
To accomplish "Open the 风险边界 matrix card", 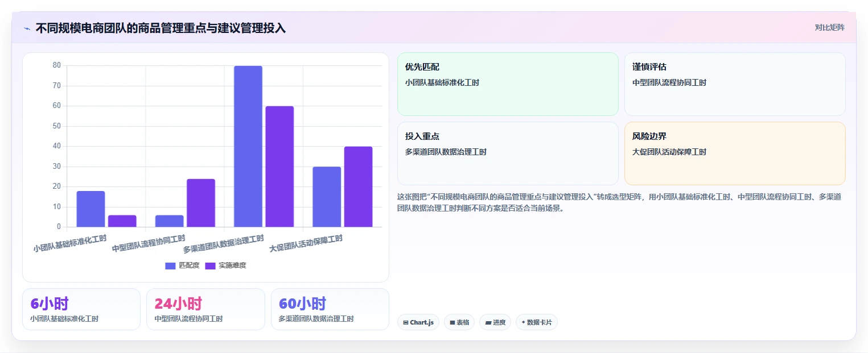I will [x=735, y=153].
